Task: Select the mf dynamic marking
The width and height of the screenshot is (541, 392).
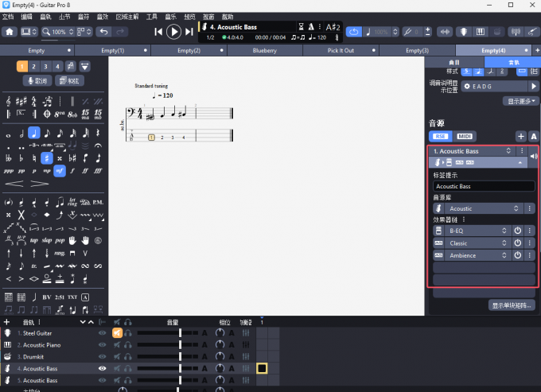Action: point(60,171)
